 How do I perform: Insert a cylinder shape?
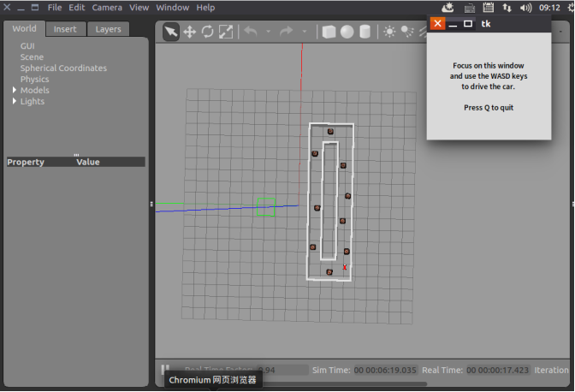(x=365, y=32)
